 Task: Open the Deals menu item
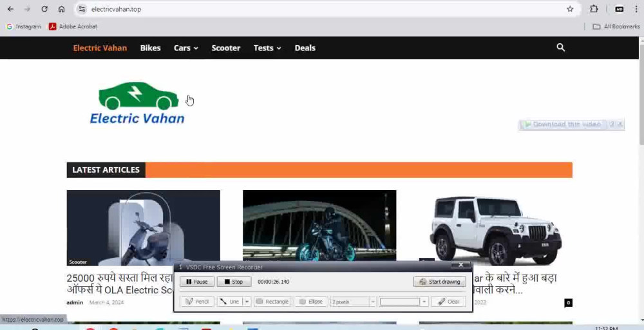point(305,48)
